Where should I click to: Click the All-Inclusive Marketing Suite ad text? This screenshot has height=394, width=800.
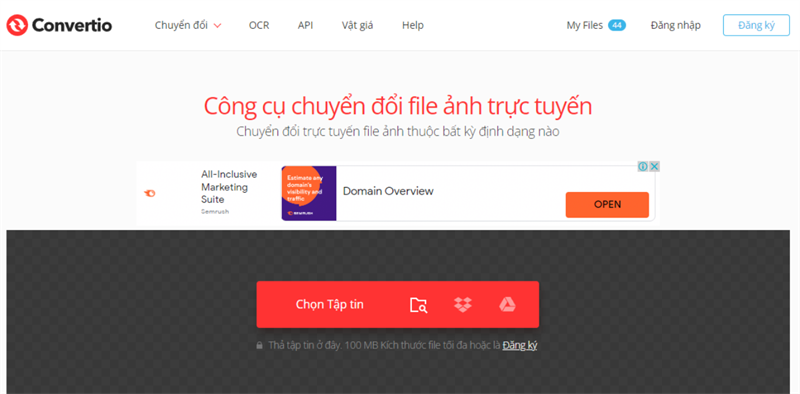[229, 187]
